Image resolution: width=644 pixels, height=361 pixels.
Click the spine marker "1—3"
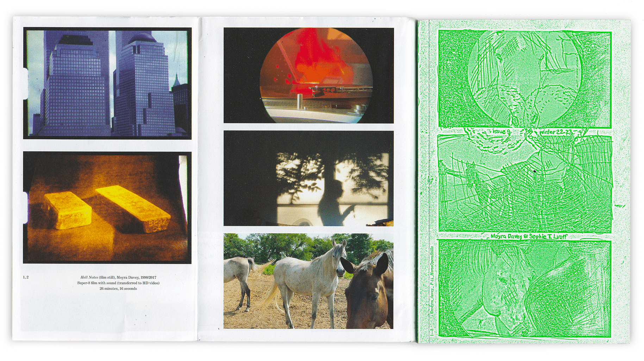[432, 332]
